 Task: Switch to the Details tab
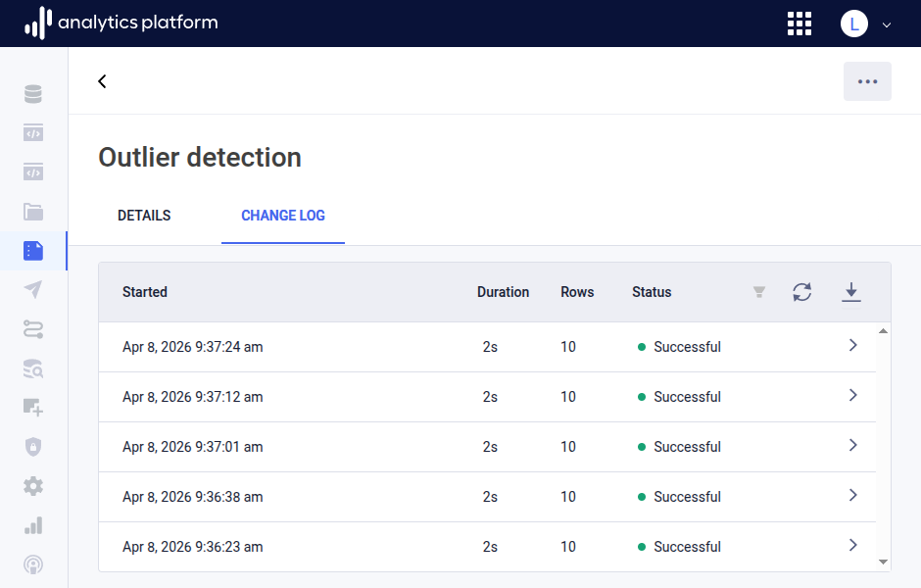click(x=144, y=216)
